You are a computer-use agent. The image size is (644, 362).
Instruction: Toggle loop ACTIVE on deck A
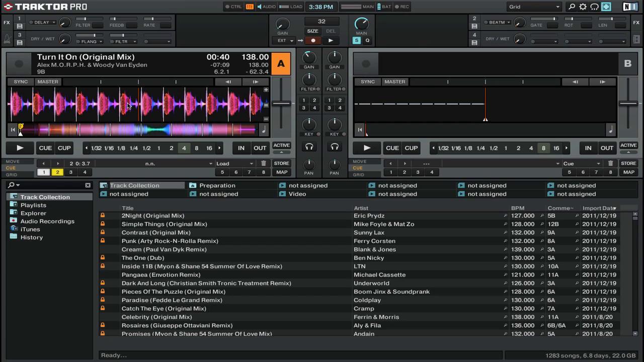pyautogui.click(x=281, y=145)
